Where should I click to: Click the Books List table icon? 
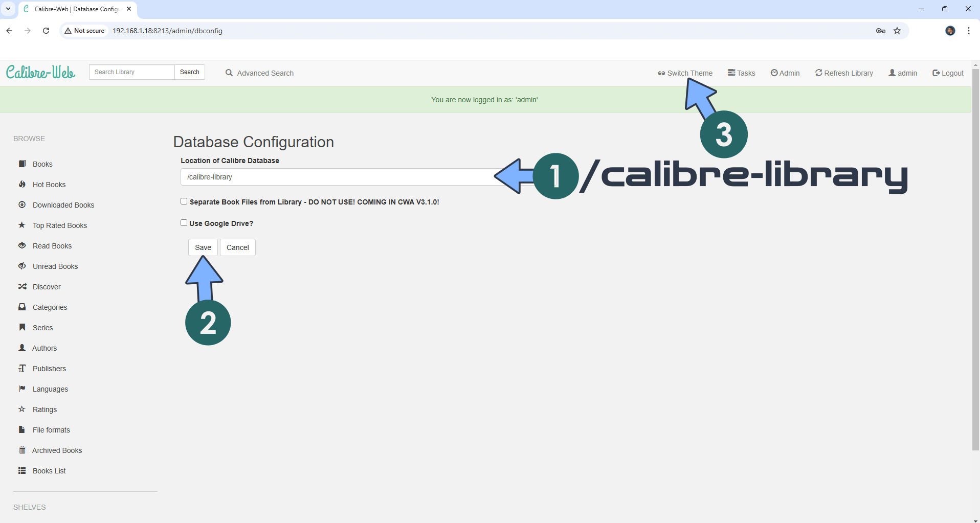22,470
